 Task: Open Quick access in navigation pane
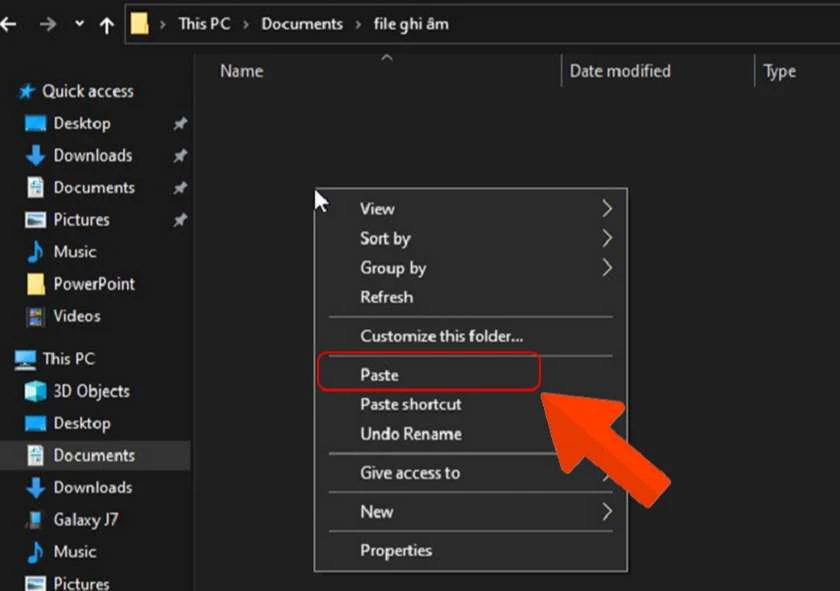88,91
